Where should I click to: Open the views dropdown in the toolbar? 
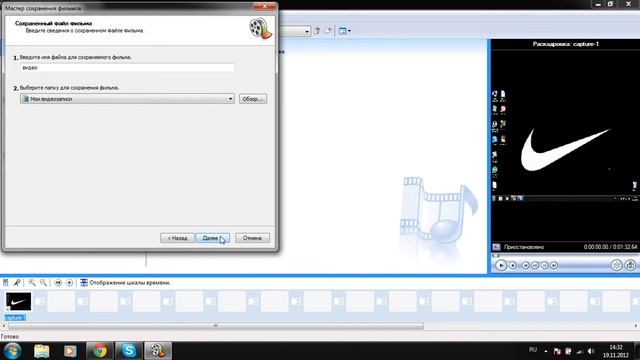[x=345, y=31]
